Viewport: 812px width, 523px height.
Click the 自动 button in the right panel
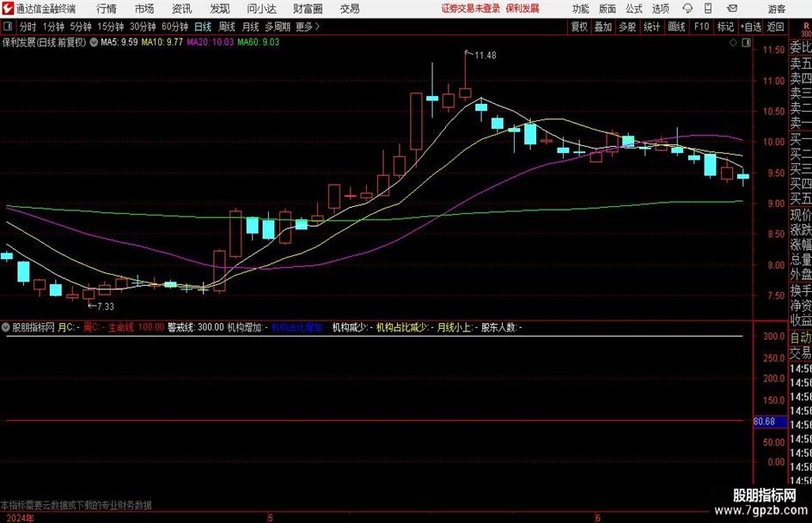point(801,338)
